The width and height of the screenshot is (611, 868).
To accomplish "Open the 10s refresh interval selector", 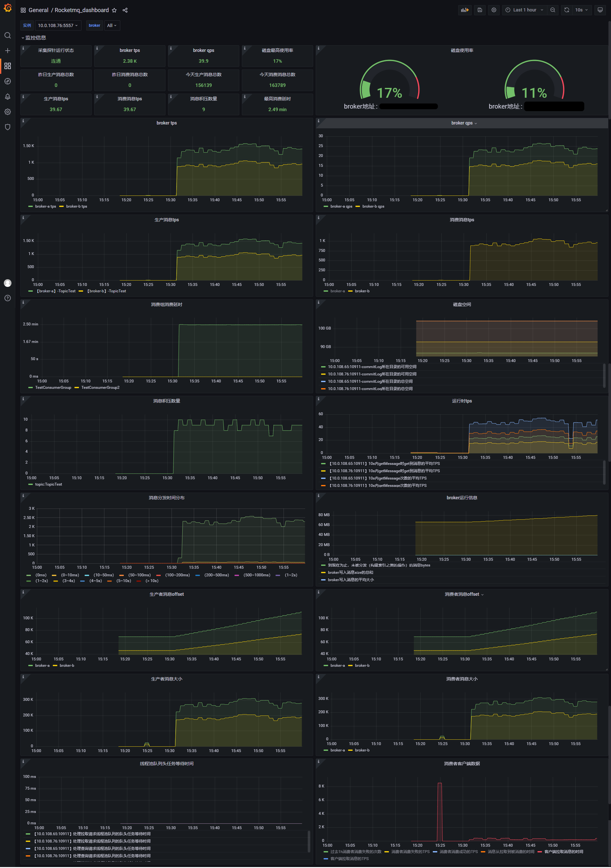I will (581, 10).
